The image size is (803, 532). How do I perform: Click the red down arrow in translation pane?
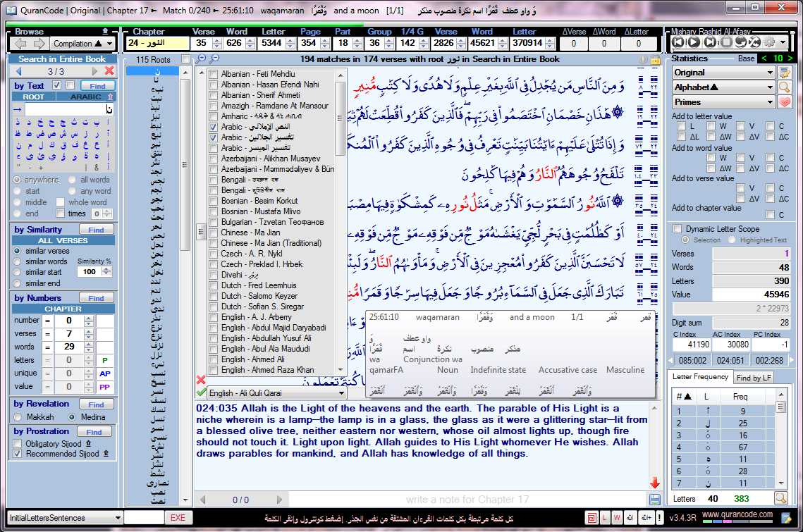tap(654, 483)
